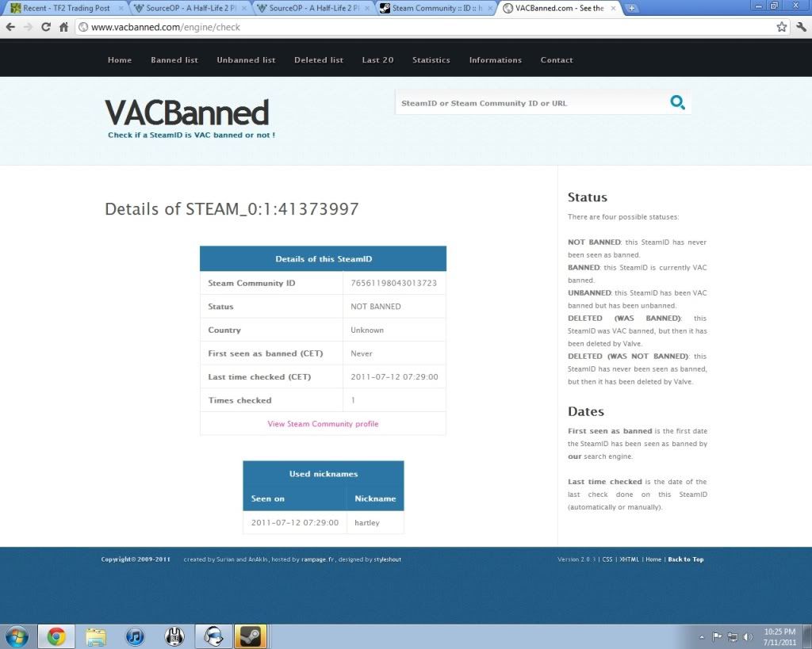Image resolution: width=812 pixels, height=649 pixels.
Task: Switch to the first SourceOP tab
Action: [190, 8]
